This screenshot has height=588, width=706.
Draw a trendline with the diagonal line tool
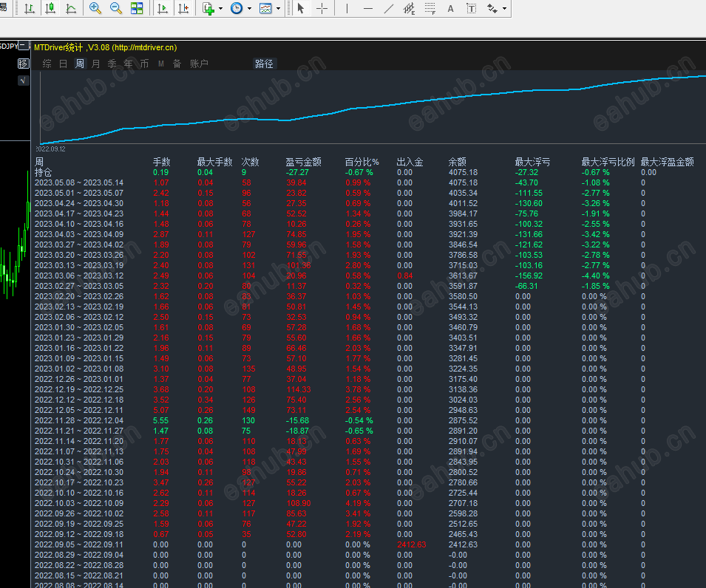coord(390,9)
